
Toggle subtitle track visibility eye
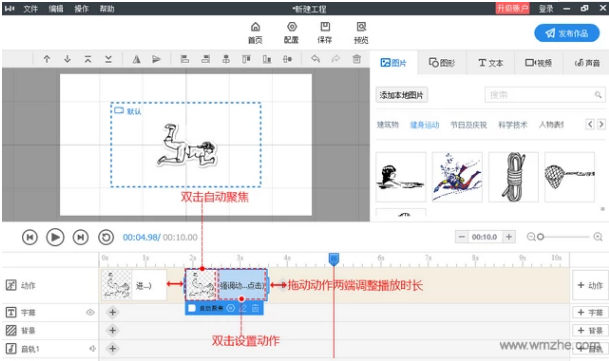coord(90,312)
